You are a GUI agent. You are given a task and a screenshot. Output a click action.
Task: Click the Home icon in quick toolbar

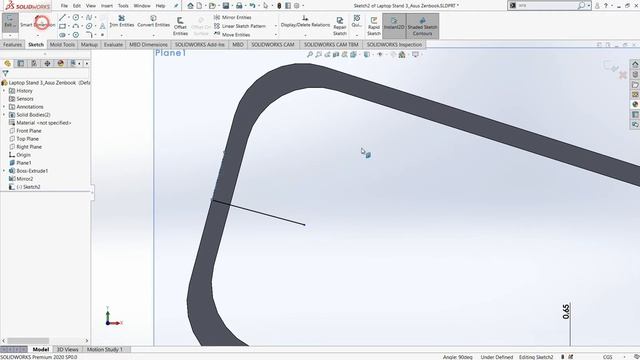190,6
